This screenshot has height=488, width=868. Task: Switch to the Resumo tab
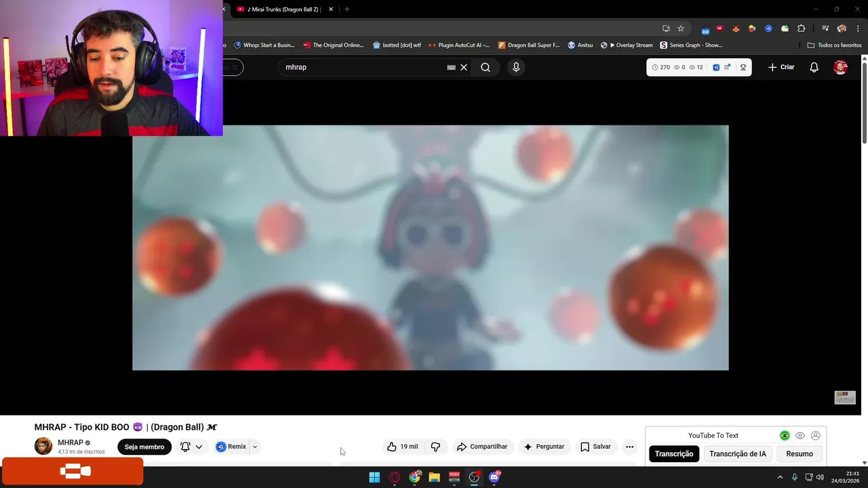(800, 454)
